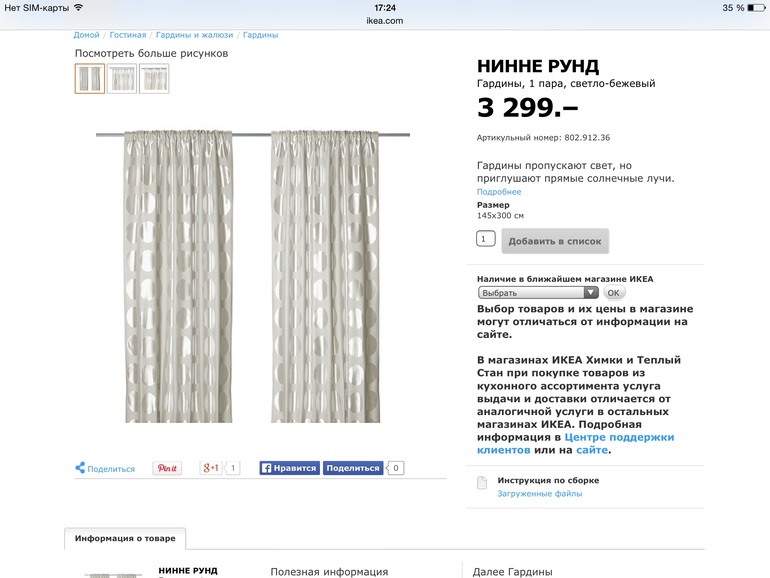The width and height of the screenshot is (770, 578).
Task: Select the third curtain thumbnail
Action: click(x=154, y=79)
